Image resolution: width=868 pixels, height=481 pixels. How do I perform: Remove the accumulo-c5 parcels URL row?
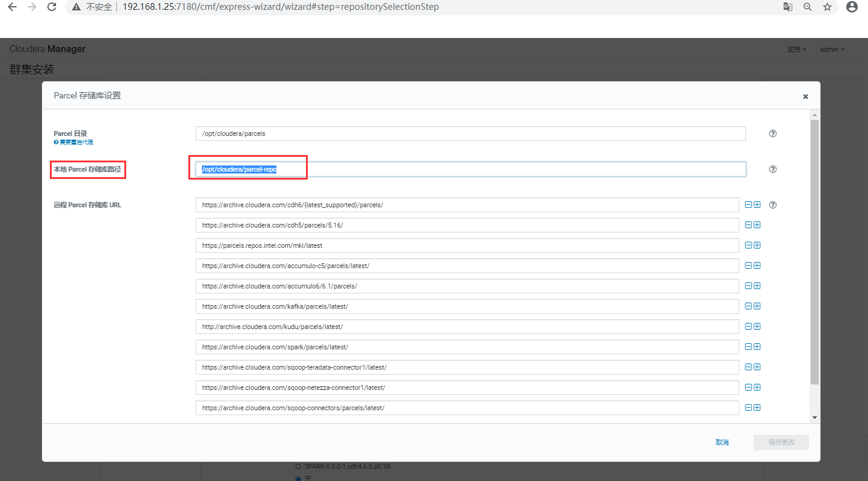click(749, 266)
